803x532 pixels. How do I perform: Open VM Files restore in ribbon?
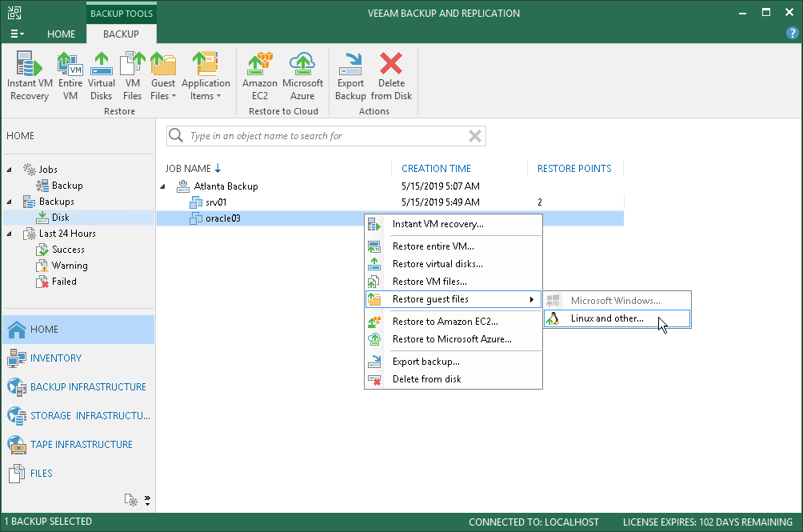[132, 76]
